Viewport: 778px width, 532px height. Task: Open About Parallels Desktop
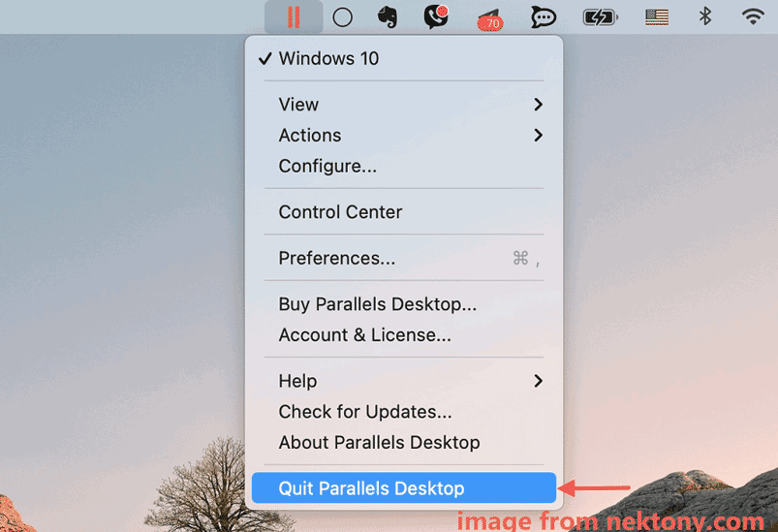click(x=404, y=442)
